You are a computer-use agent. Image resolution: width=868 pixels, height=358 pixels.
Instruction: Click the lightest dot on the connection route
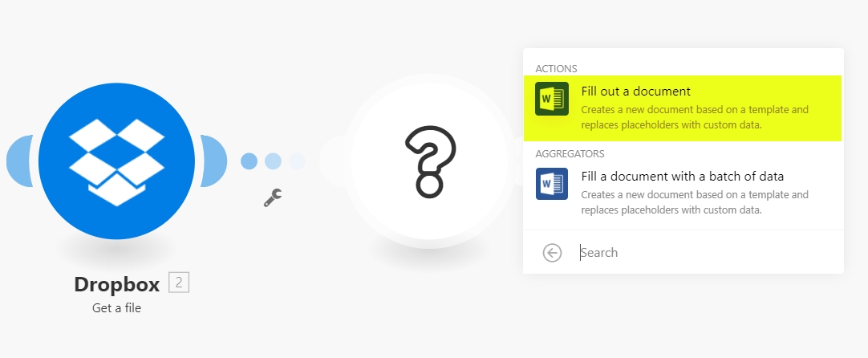(298, 161)
